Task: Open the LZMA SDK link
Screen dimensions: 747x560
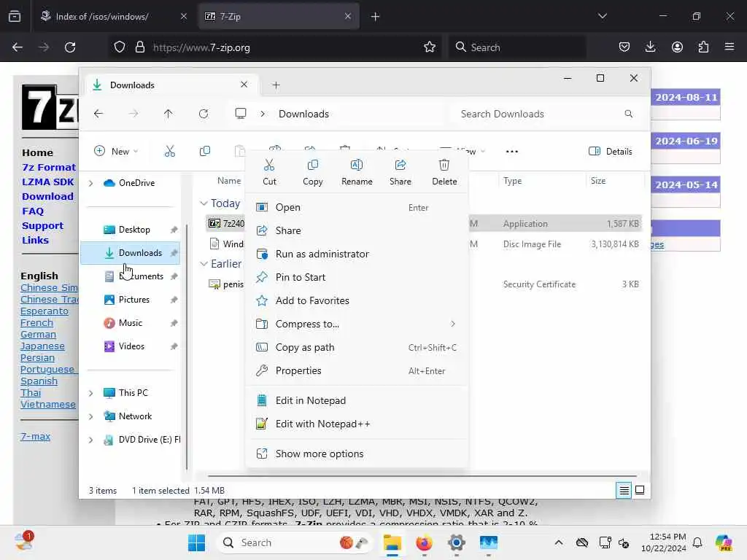Action: tap(47, 182)
